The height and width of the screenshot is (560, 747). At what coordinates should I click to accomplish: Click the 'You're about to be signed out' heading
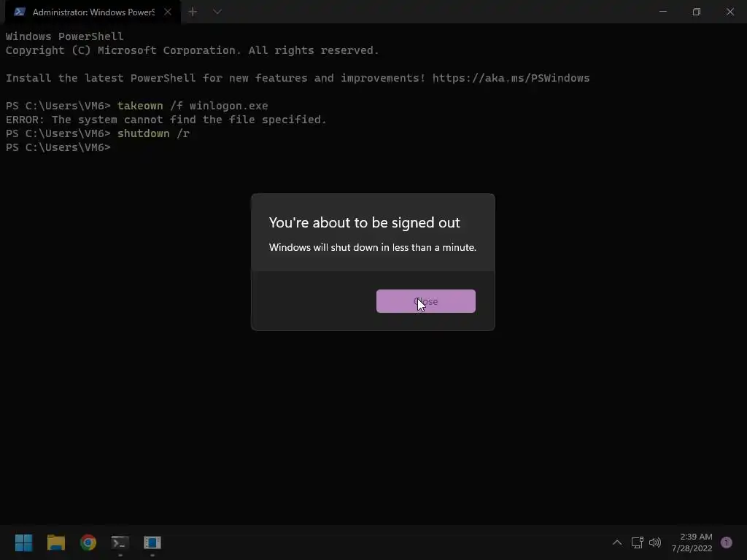[x=365, y=222]
